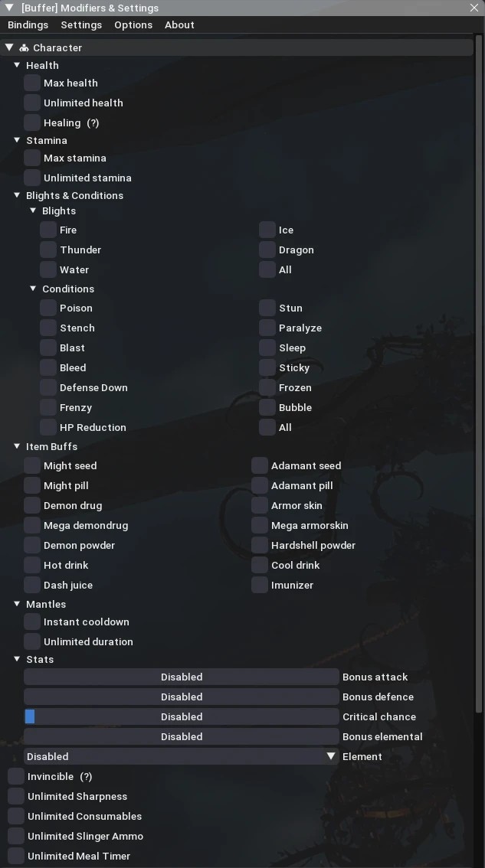Click the Invincible (?) help marker
Screen dimensions: 485x868
coord(86,777)
